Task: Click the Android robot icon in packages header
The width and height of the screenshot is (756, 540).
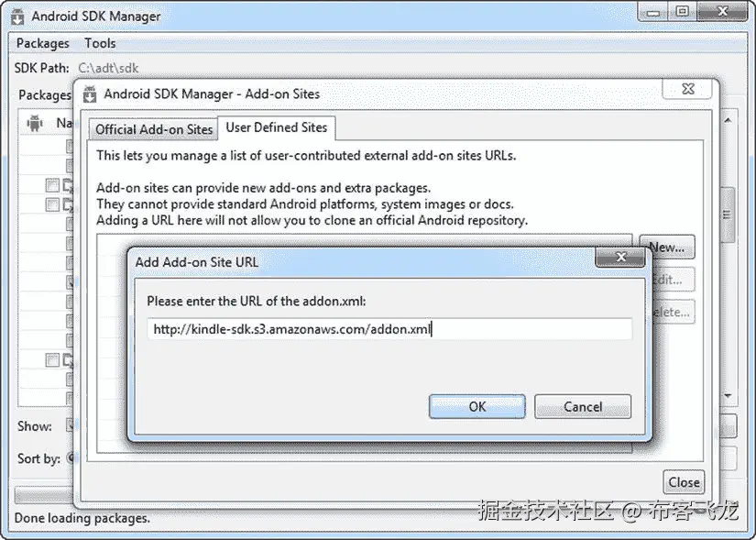Action: coord(36,122)
